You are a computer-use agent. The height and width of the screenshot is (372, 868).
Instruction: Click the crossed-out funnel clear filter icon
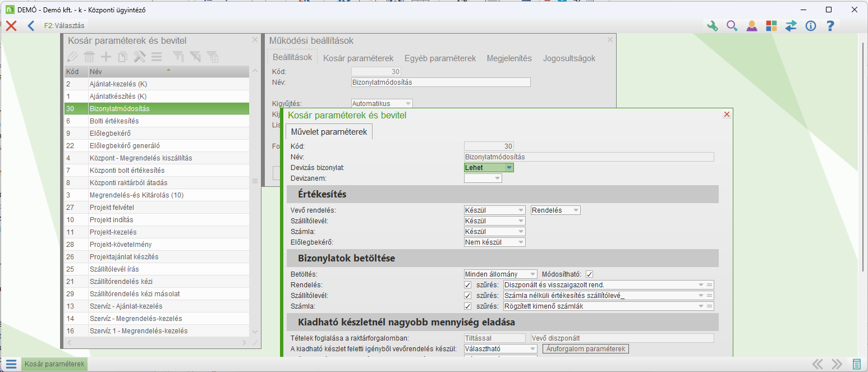[x=195, y=56]
